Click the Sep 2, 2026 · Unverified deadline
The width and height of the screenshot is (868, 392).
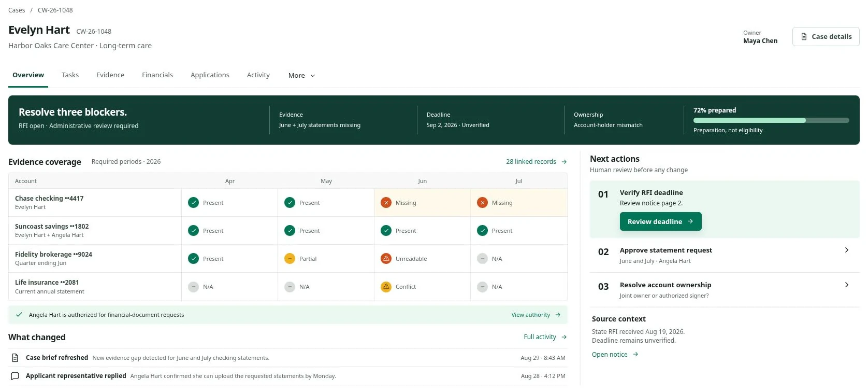(x=458, y=125)
